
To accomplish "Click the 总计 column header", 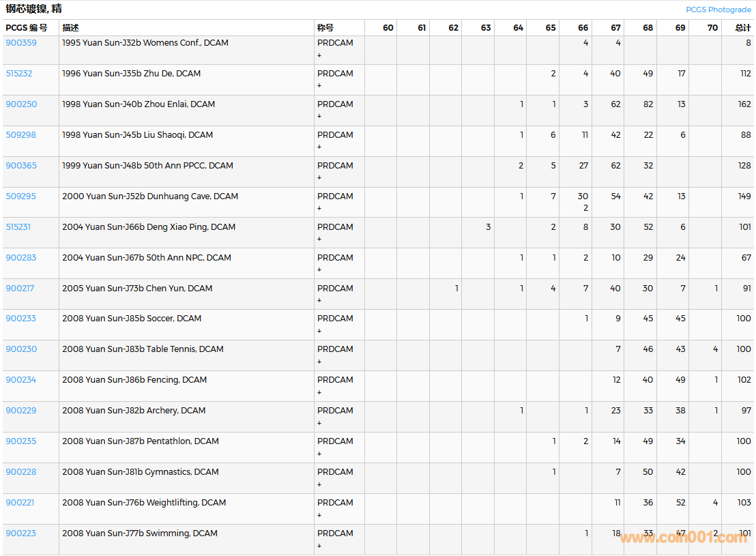I will coord(742,28).
